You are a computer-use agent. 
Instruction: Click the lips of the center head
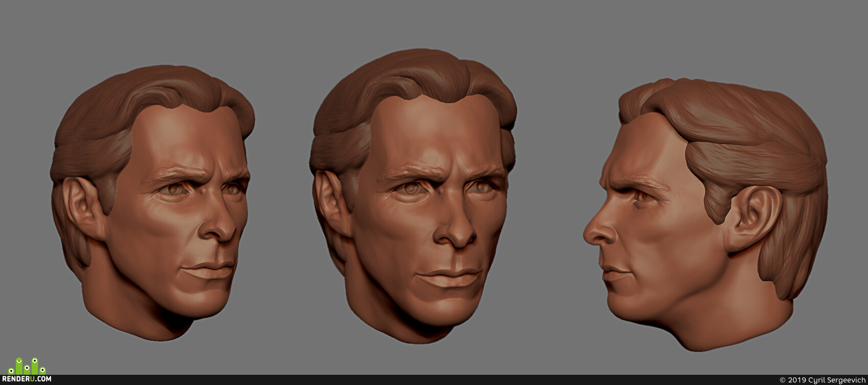(449, 278)
